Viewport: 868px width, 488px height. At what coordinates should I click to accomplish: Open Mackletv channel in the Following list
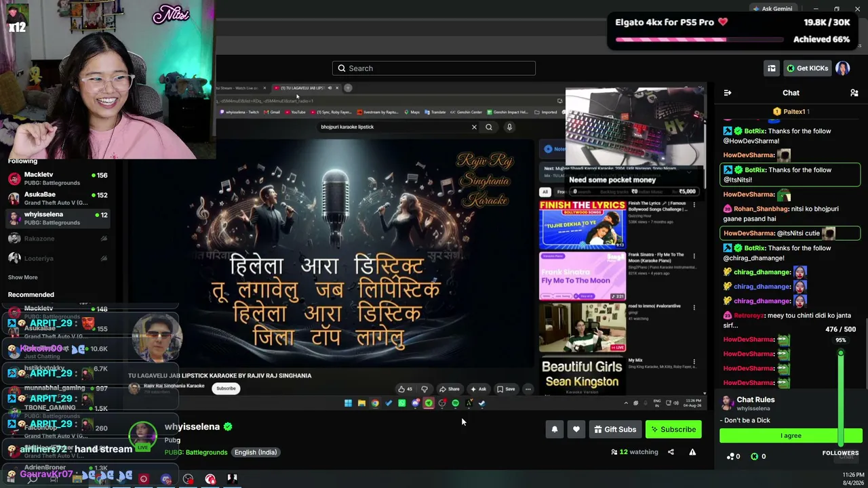click(x=58, y=179)
